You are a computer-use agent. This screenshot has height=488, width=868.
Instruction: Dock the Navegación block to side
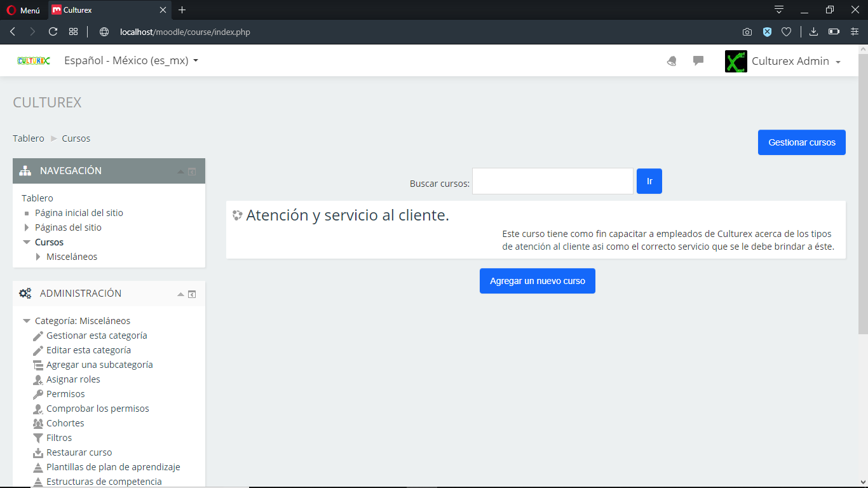tap(192, 172)
